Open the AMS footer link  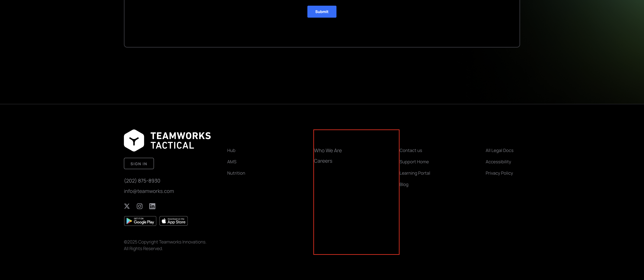point(231,162)
